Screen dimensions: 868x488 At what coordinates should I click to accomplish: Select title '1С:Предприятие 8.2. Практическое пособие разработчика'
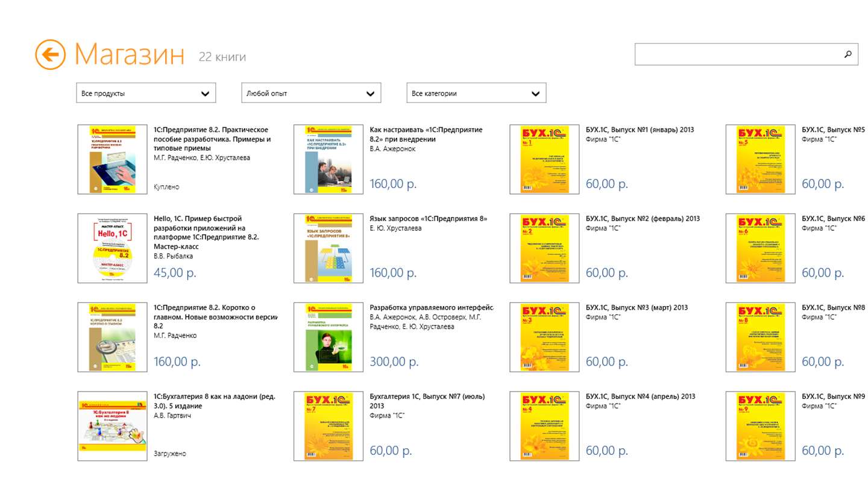click(x=212, y=139)
